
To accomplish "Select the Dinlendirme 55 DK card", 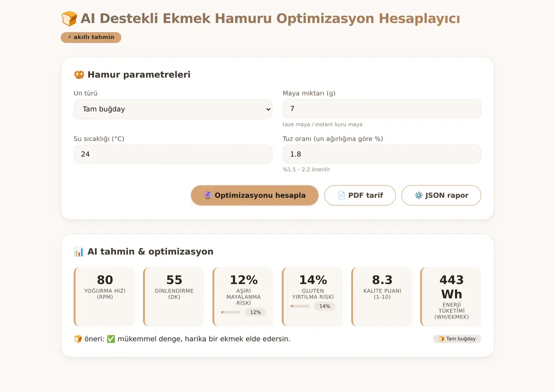I will 174,297.
